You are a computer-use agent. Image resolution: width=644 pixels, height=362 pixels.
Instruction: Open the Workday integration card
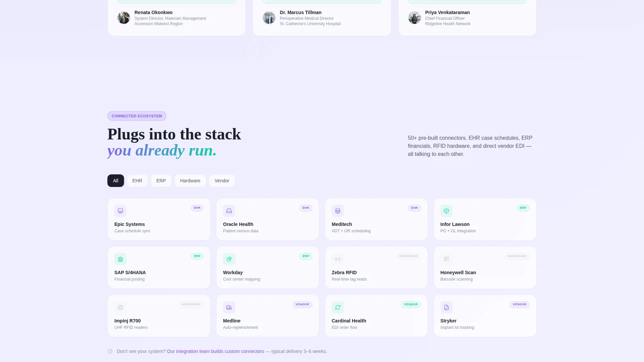tap(268, 267)
